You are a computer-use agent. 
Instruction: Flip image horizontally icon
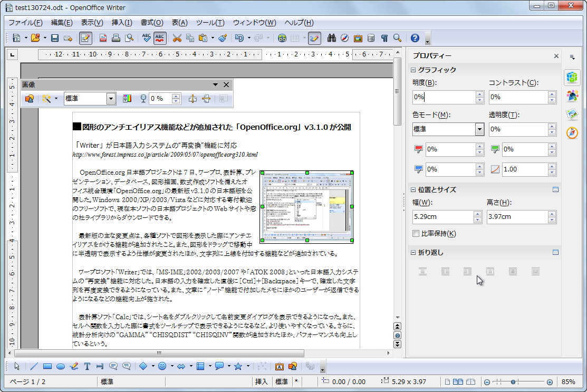click(193, 99)
